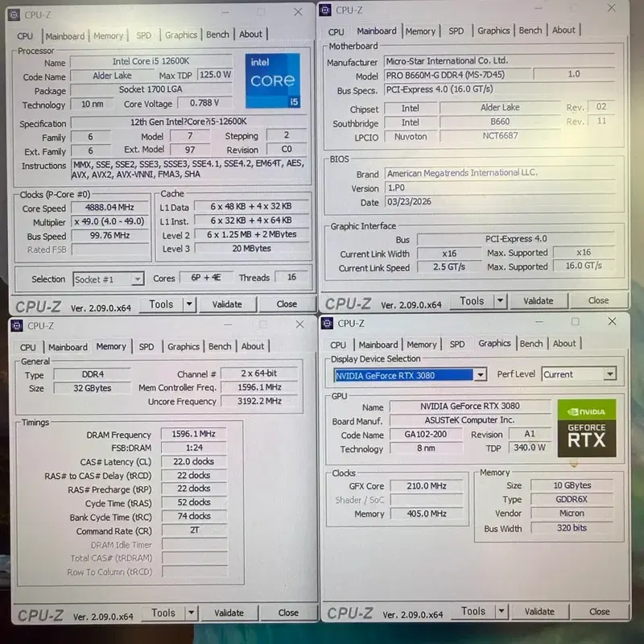
Task: Click Core Voltage value 0.788 V
Action: (x=204, y=103)
